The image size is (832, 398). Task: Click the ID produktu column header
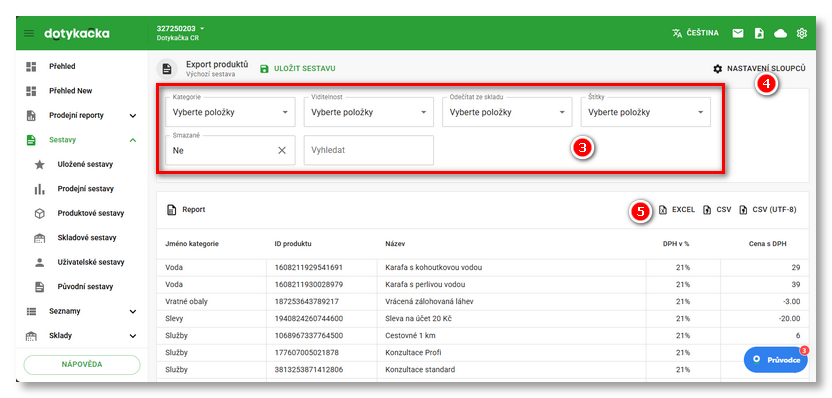click(293, 244)
